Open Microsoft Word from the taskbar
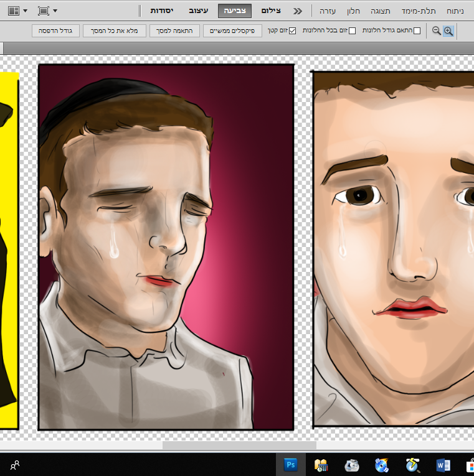Screen dimensions: 474x476 (443, 465)
